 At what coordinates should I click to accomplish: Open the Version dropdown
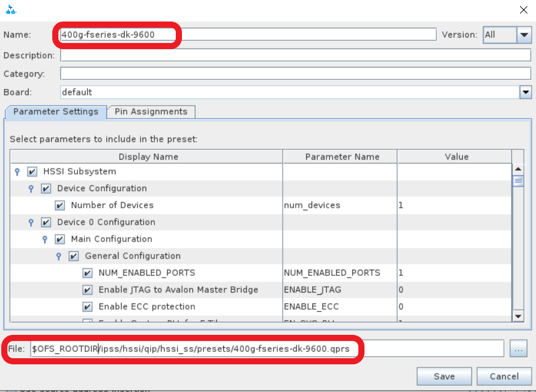[x=524, y=35]
